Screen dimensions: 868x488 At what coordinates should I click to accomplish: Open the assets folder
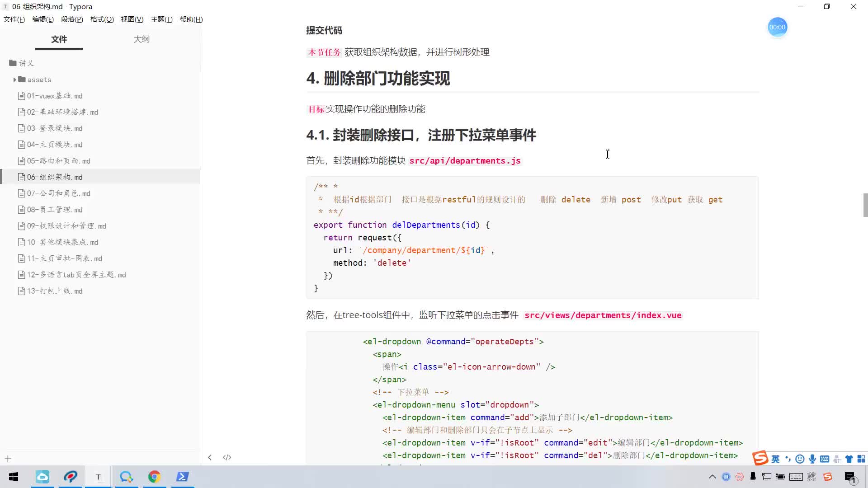[x=35, y=80]
